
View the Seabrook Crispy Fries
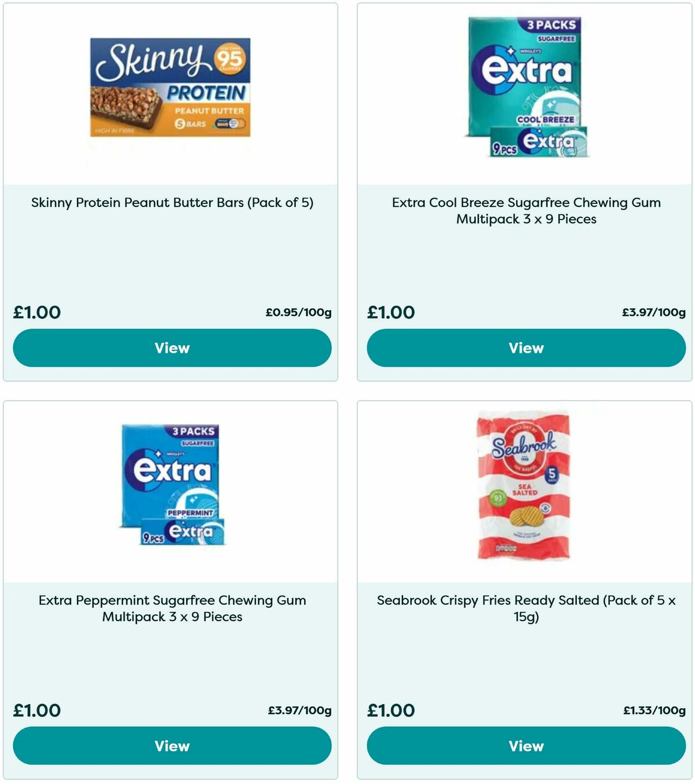526,746
